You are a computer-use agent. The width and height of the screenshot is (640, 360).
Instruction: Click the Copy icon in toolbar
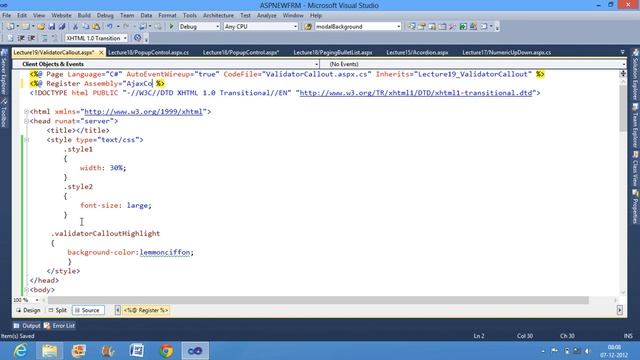point(86,27)
